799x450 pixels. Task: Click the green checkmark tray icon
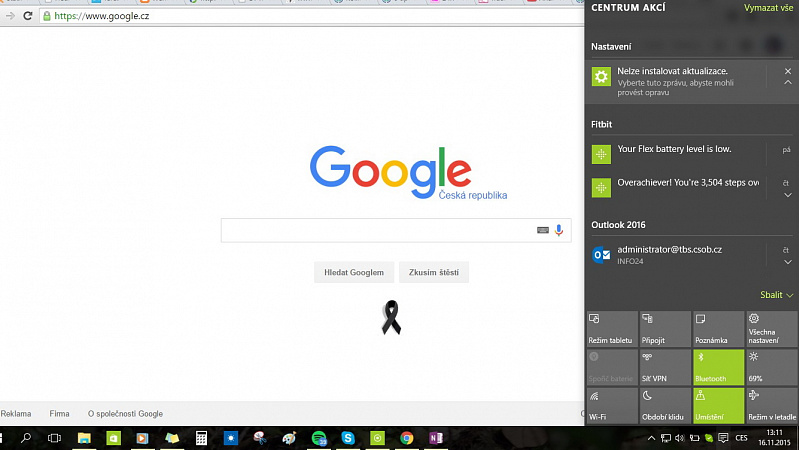(709, 438)
